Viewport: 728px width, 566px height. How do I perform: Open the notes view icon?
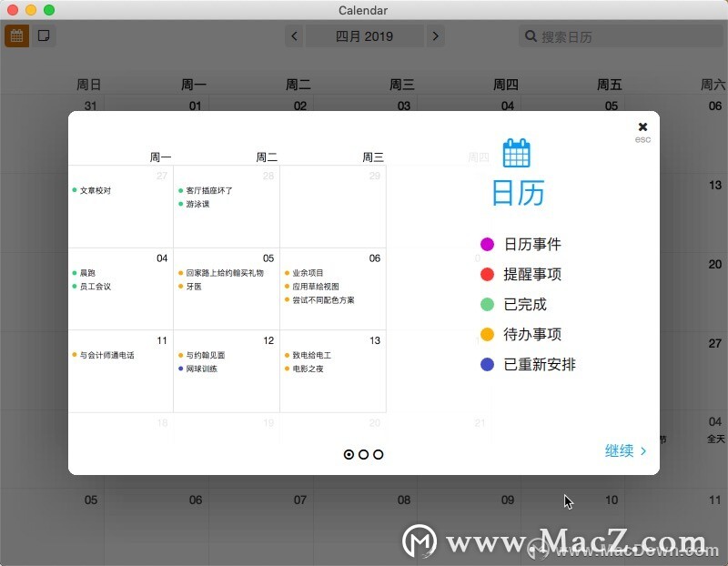tap(44, 35)
